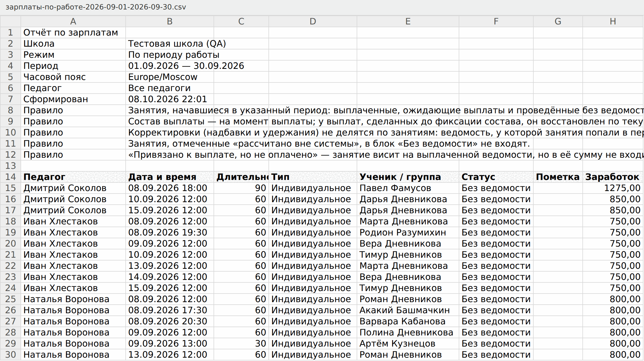The height and width of the screenshot is (361, 644).
Task: Select 'Школа' label cell
Action: pos(73,44)
